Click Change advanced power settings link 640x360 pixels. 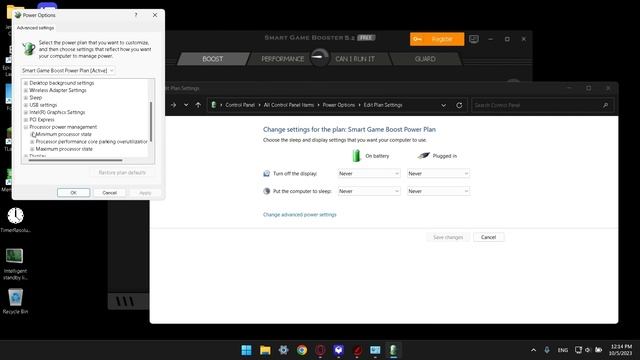(x=300, y=215)
